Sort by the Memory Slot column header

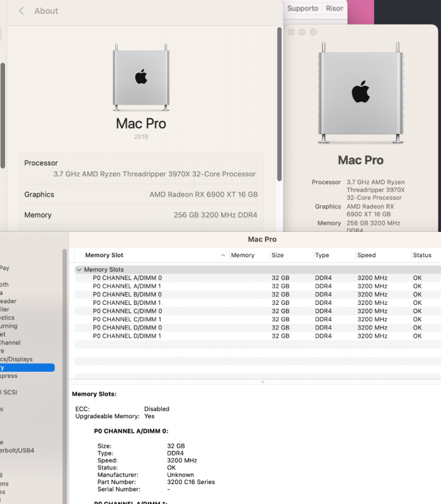104,255
